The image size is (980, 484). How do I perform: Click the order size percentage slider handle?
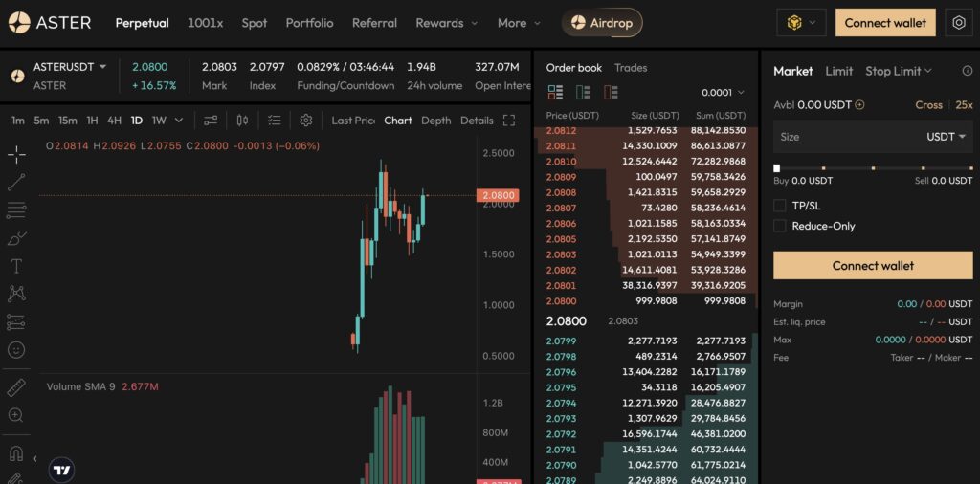point(777,168)
